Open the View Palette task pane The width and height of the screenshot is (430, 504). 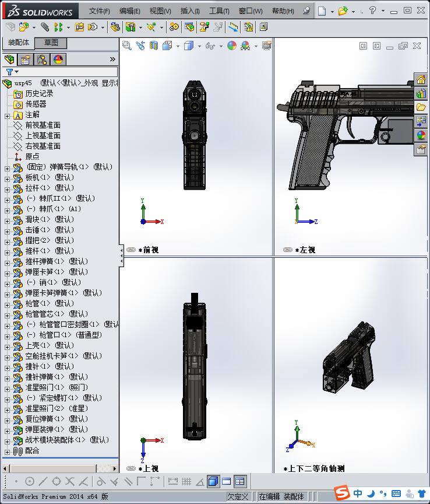coord(421,121)
